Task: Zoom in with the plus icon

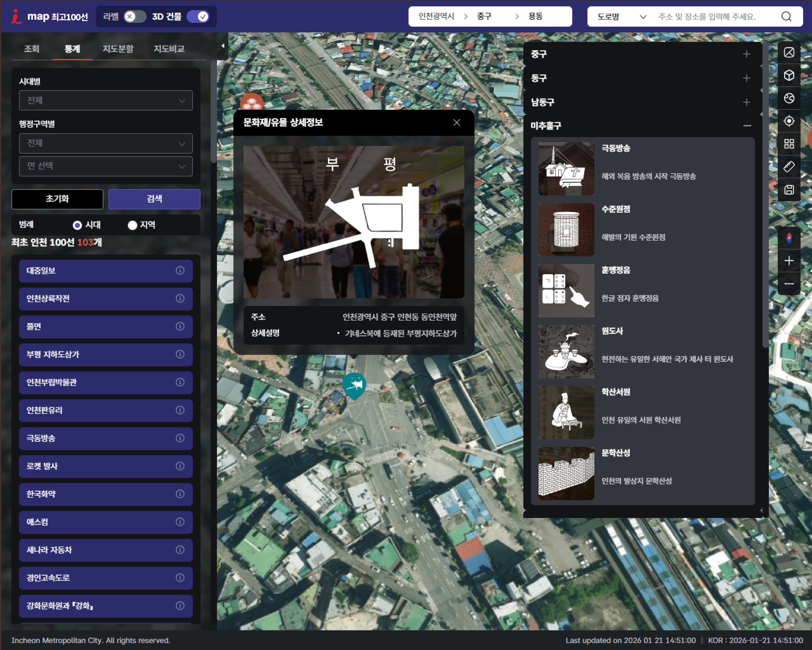Action: tap(789, 261)
